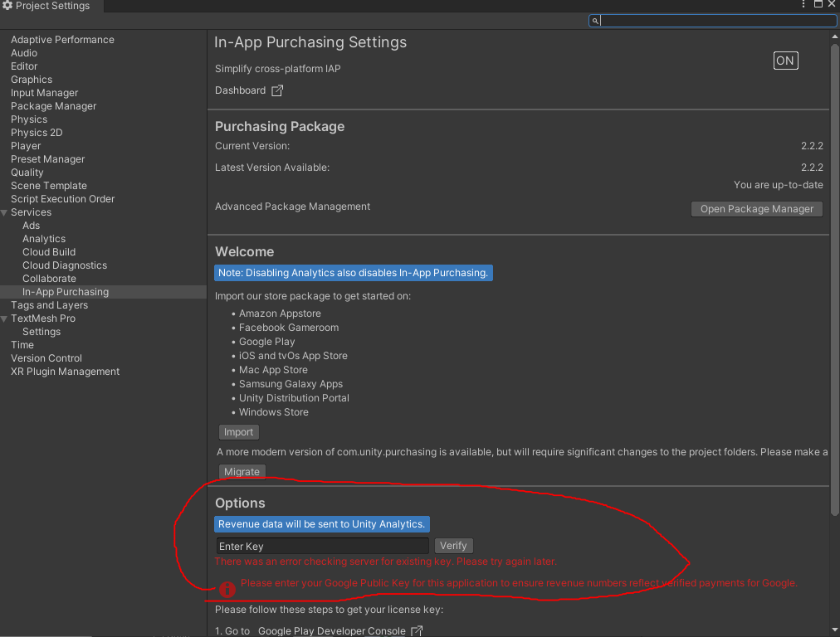Open the Player settings category
Viewport: 840px width, 637px height.
point(26,146)
